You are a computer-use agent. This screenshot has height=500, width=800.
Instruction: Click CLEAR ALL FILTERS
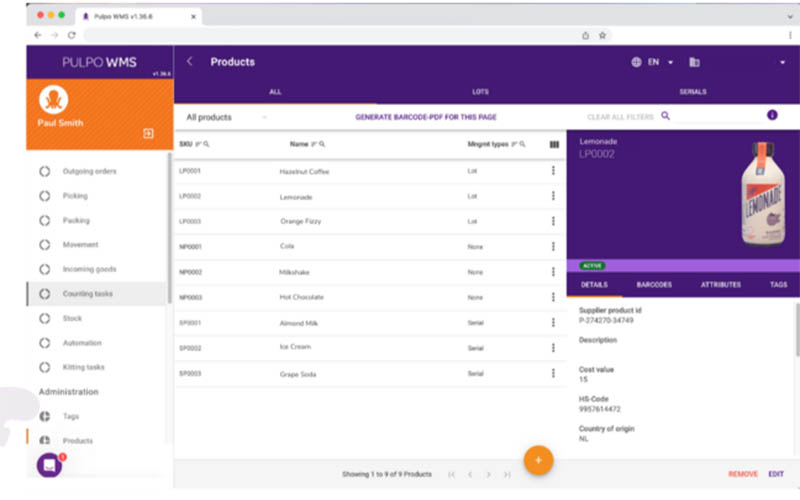pos(620,117)
